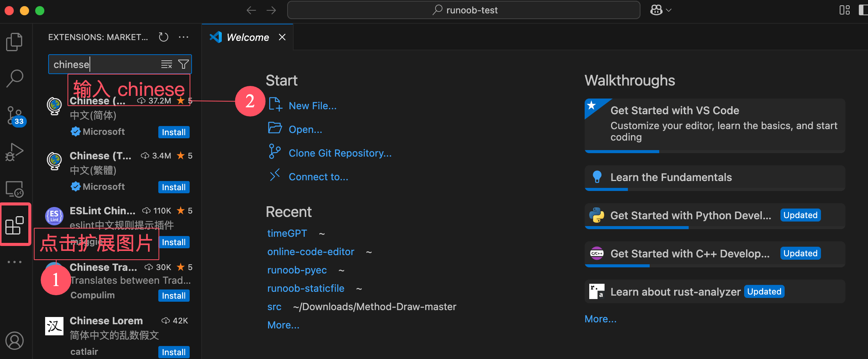Click the Extensions icon in activity bar

pos(15,225)
